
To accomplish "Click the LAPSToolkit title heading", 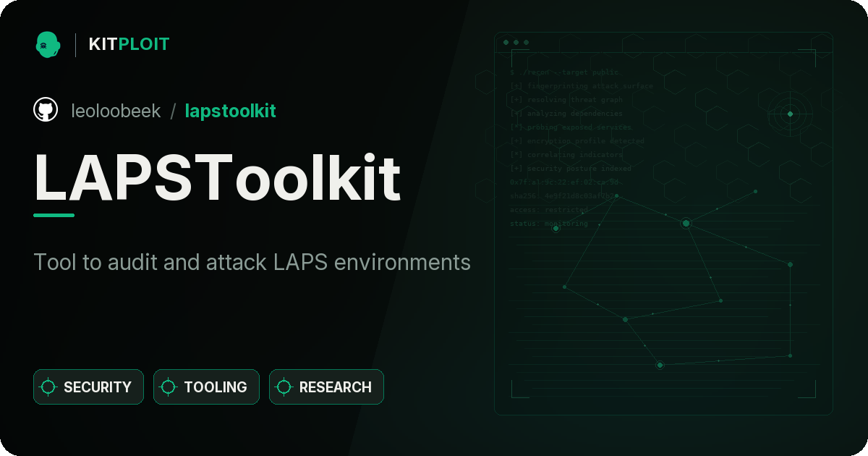I will coord(217,177).
